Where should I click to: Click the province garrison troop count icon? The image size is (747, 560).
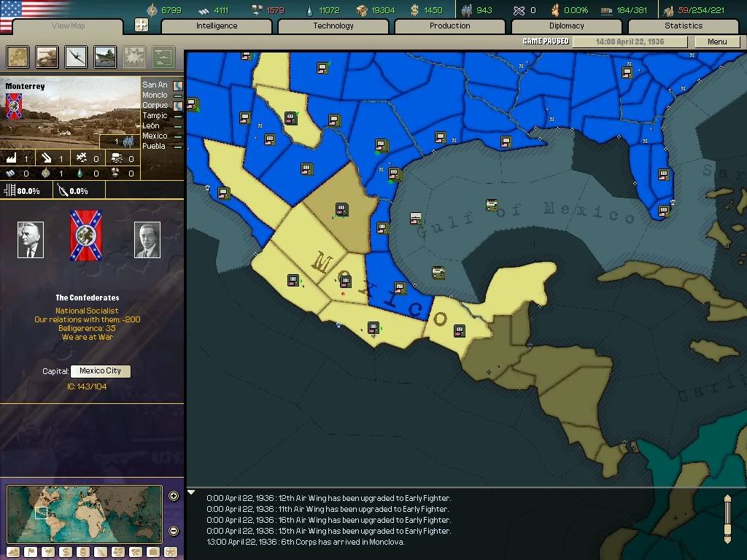(x=127, y=141)
